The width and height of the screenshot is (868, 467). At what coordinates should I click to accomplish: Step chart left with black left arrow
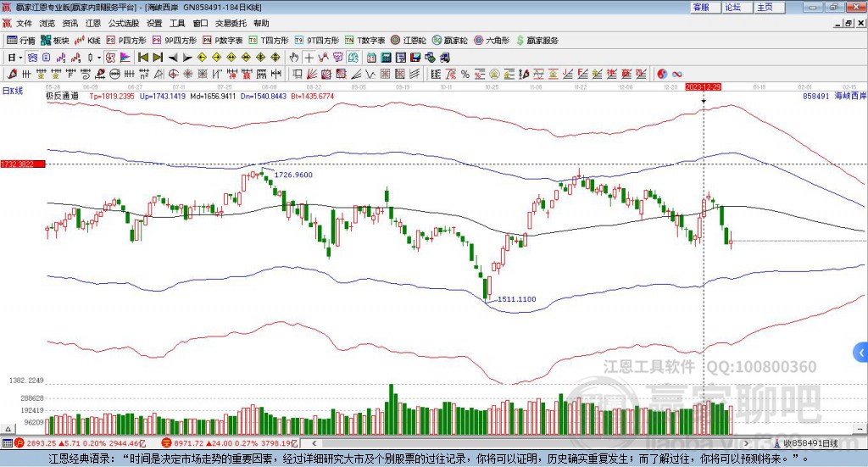click(x=173, y=58)
